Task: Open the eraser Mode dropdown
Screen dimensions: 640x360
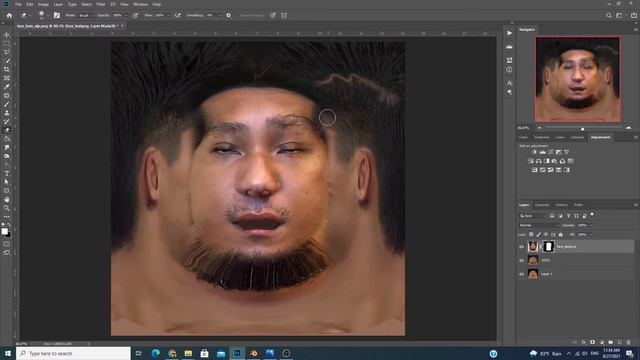Action: point(85,15)
